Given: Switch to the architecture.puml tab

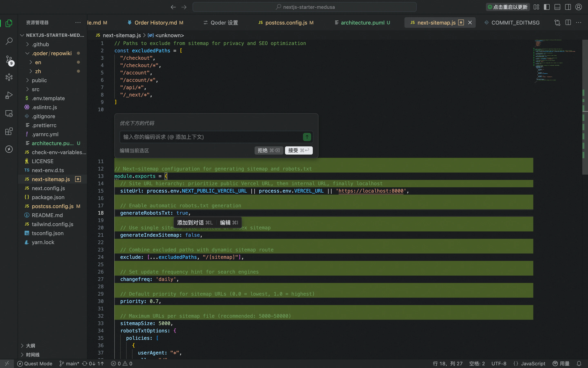Looking at the screenshot, I should pos(362,23).
